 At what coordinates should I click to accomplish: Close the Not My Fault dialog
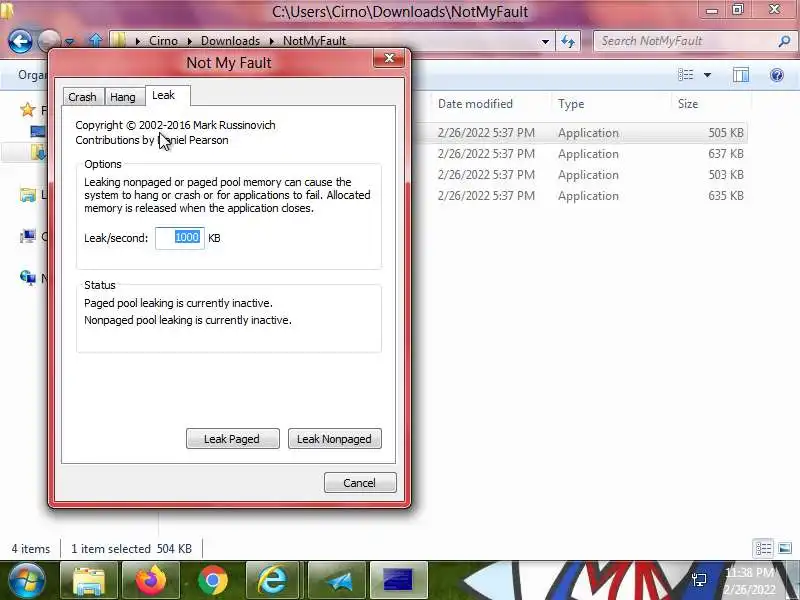[389, 58]
